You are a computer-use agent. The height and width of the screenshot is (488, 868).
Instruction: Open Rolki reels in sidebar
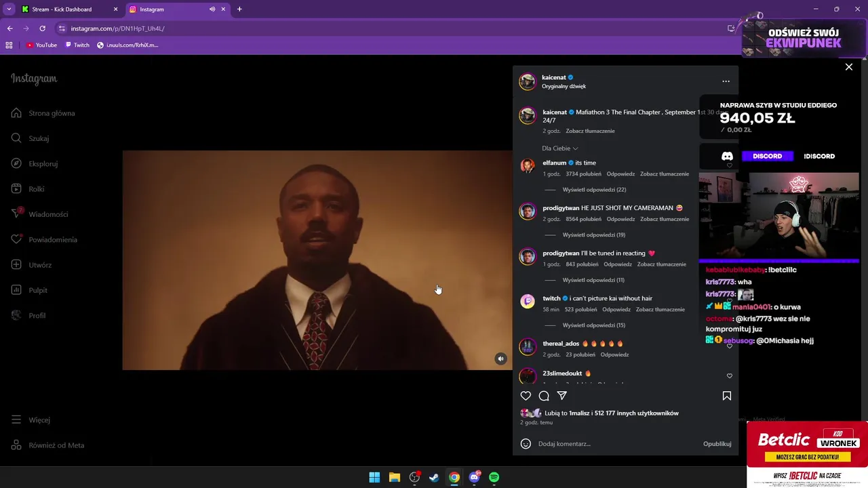click(x=28, y=189)
